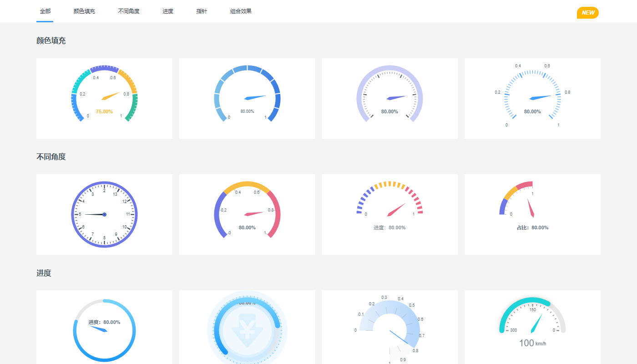Open the 颜色填充 tab
637x364 pixels.
click(84, 11)
